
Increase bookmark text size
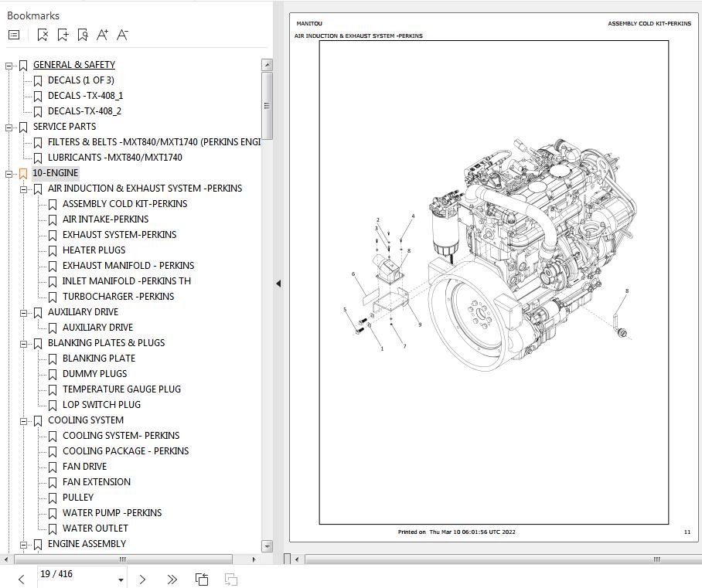(x=103, y=35)
